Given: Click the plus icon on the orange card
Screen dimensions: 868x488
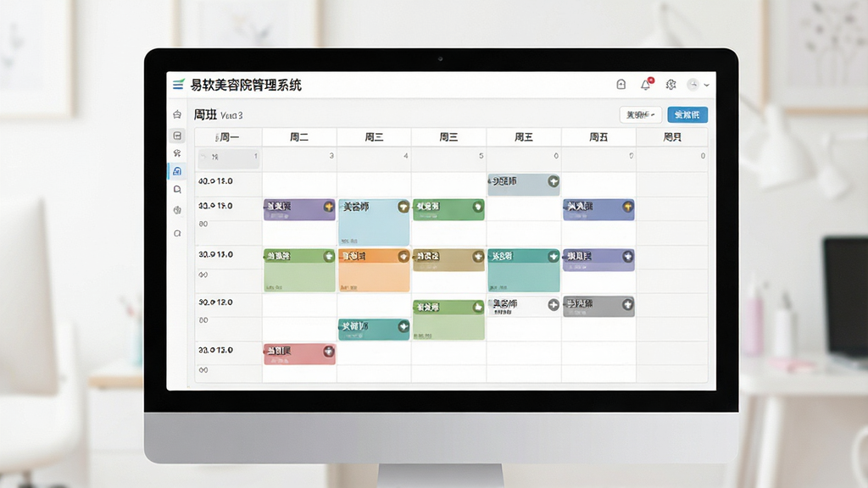Looking at the screenshot, I should tap(403, 256).
